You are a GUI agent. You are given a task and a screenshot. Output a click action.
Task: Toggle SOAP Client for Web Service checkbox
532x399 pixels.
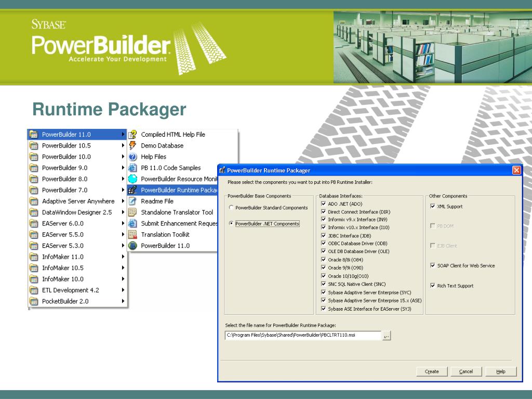click(433, 265)
